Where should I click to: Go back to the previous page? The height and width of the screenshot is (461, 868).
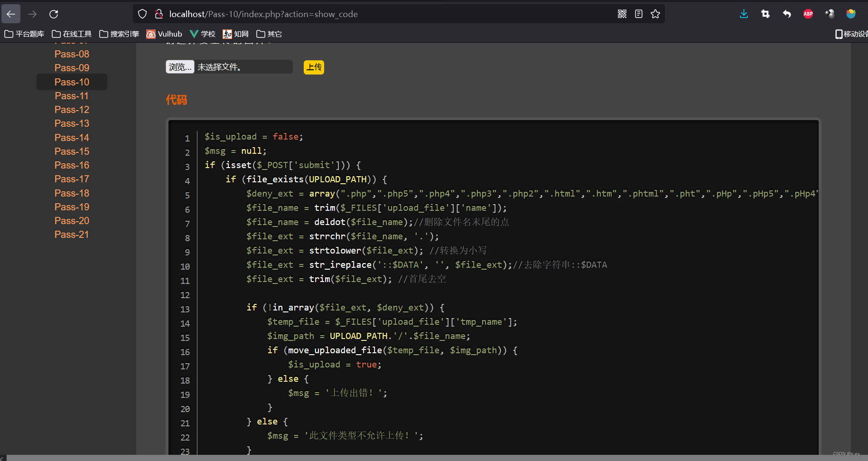pyautogui.click(x=11, y=14)
